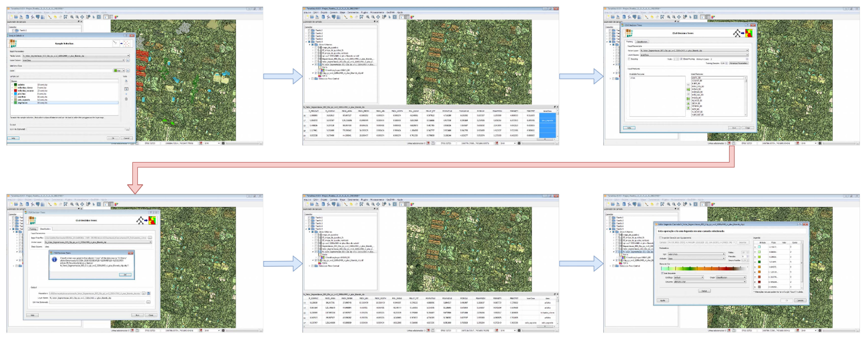Click OK on classification saved message box

(x=125, y=275)
